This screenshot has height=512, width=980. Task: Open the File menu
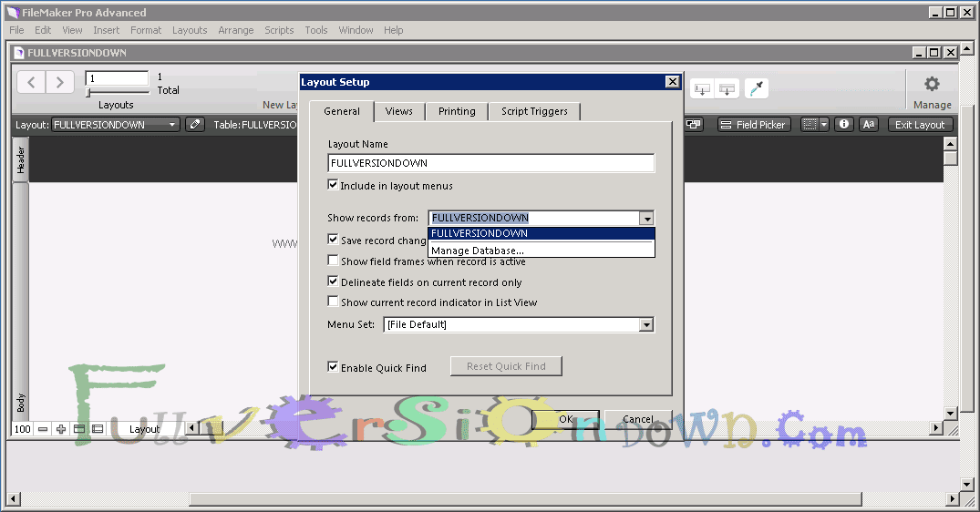click(x=17, y=30)
